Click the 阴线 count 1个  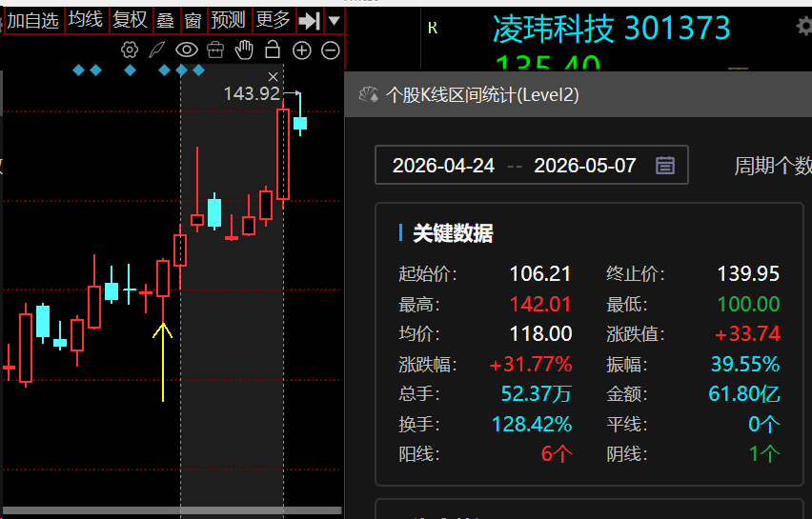(x=764, y=454)
